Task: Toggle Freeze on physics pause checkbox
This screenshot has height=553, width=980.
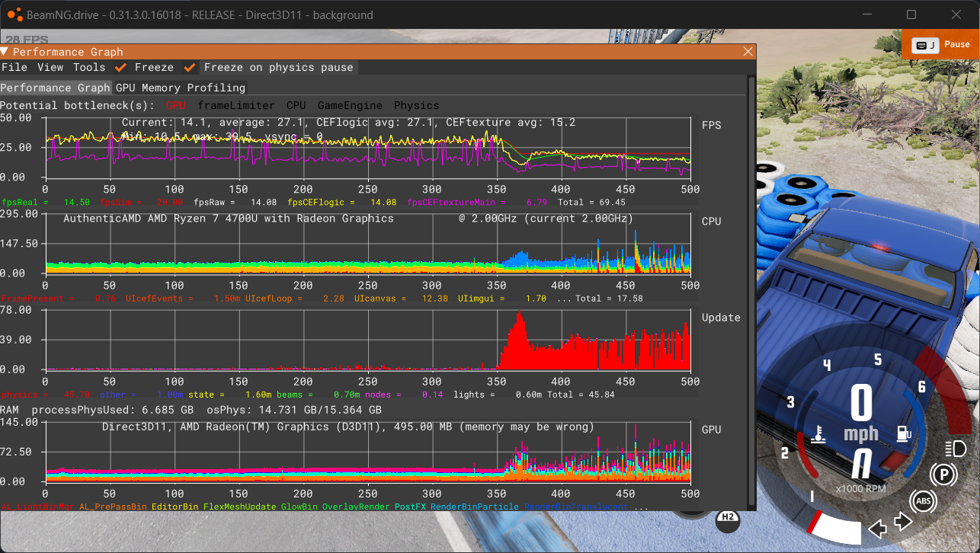Action: coord(190,67)
